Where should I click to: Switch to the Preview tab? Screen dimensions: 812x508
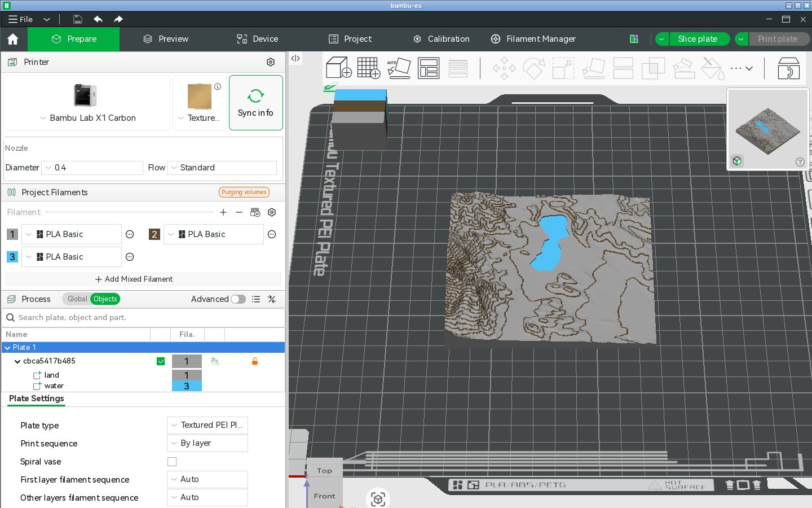166,39
